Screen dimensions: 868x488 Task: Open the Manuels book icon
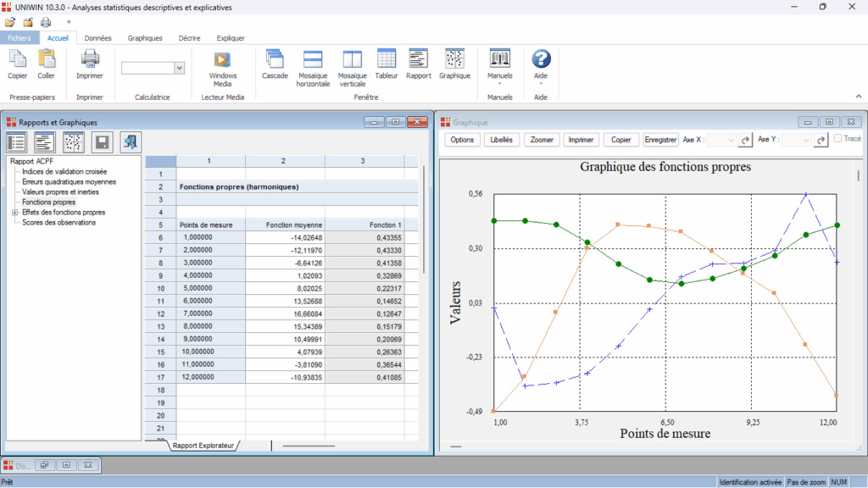[500, 58]
